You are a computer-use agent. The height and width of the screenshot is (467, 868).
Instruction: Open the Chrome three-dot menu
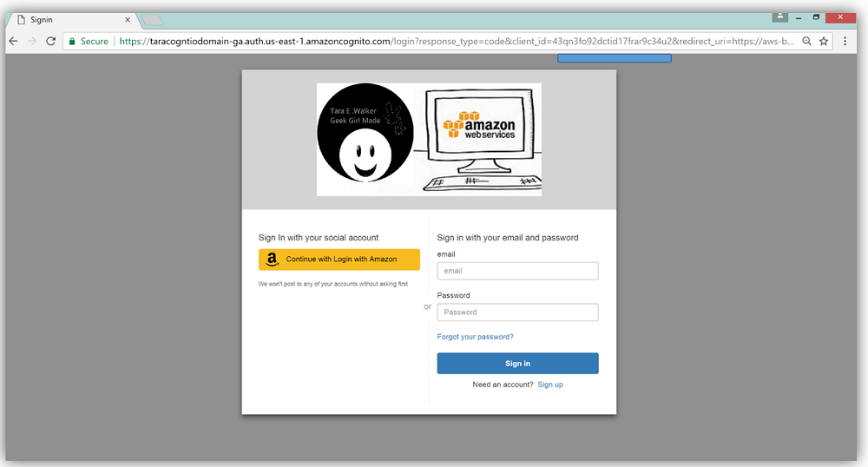845,41
